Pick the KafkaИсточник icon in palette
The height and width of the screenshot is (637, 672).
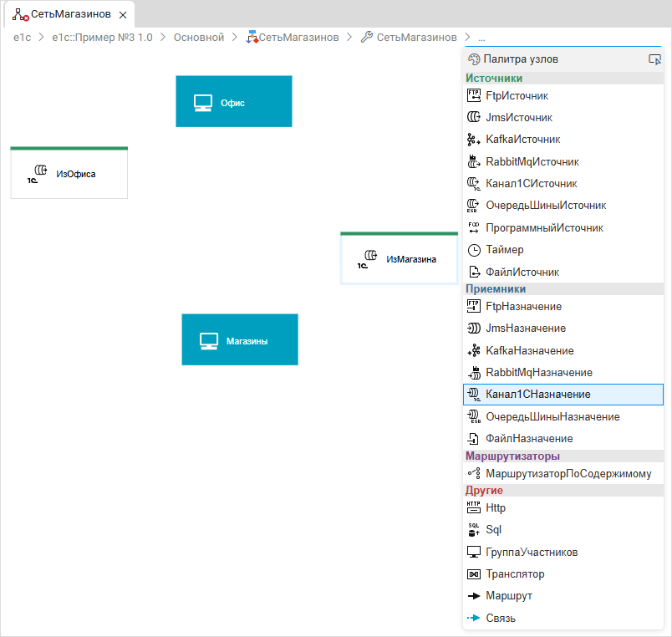pyautogui.click(x=474, y=140)
